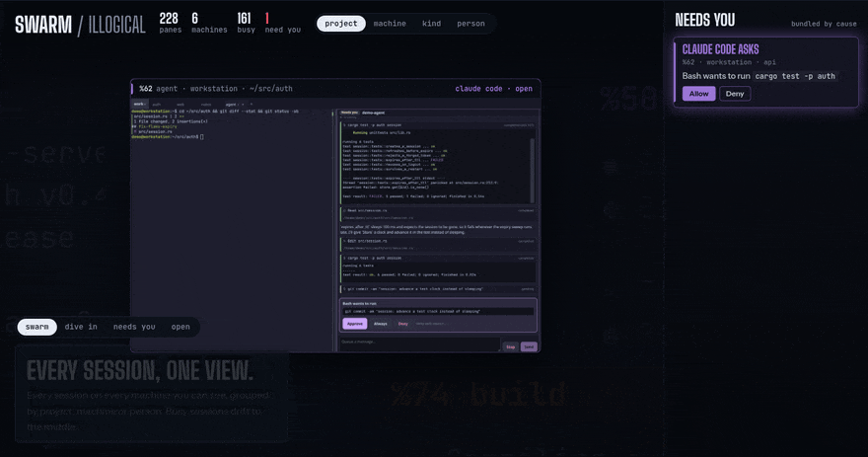The width and height of the screenshot is (868, 457).
Task: Allow the cargo test request
Action: [x=698, y=94]
